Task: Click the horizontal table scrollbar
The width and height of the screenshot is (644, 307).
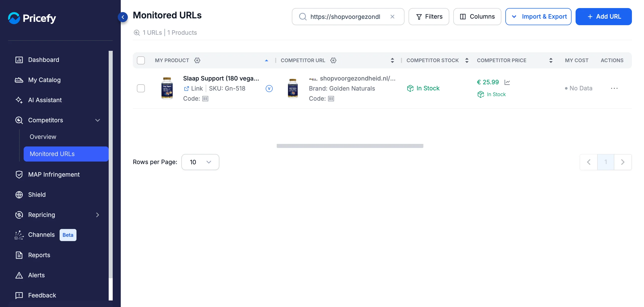Action: tap(350, 146)
